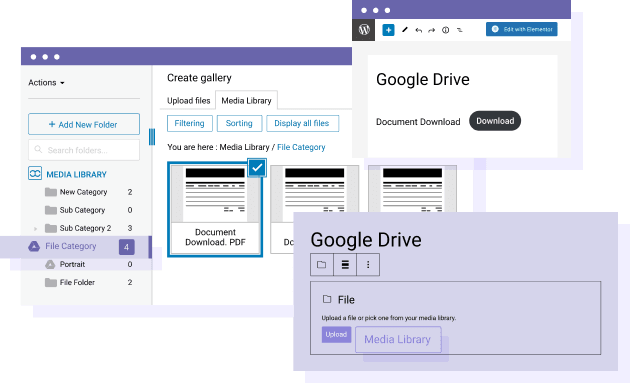Select the File Category folder label
Viewport: 630px width, 383px height.
pyautogui.click(x=71, y=246)
